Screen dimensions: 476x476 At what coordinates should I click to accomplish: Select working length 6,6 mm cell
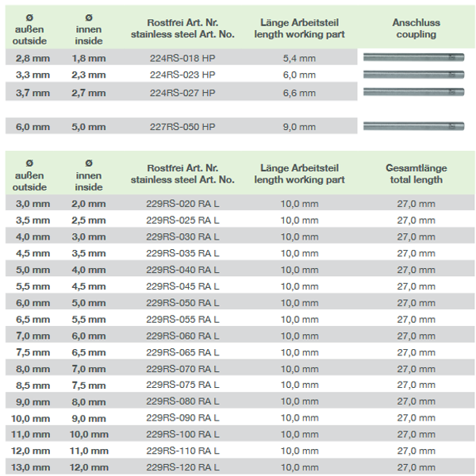[x=299, y=93]
